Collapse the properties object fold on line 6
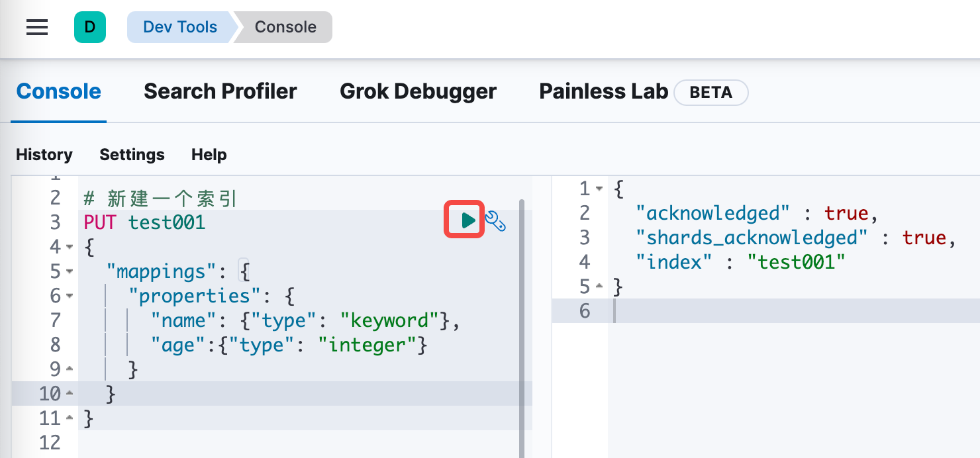The image size is (980, 458). (70, 297)
